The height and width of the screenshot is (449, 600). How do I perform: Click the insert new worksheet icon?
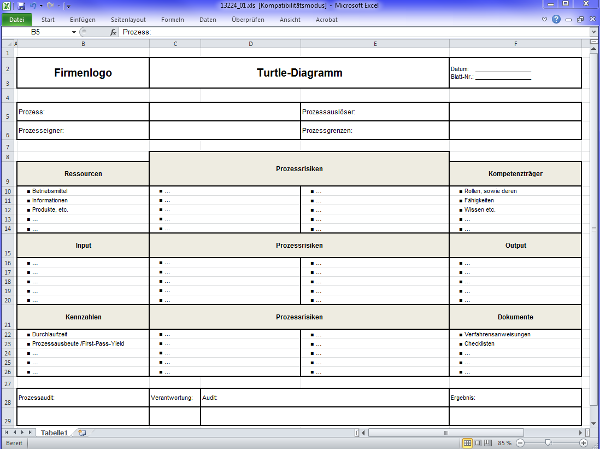click(x=82, y=433)
